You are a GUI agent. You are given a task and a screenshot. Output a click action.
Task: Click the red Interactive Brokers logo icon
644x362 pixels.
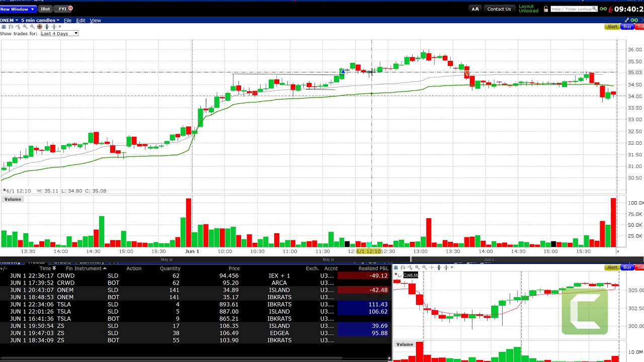tap(610, 9)
